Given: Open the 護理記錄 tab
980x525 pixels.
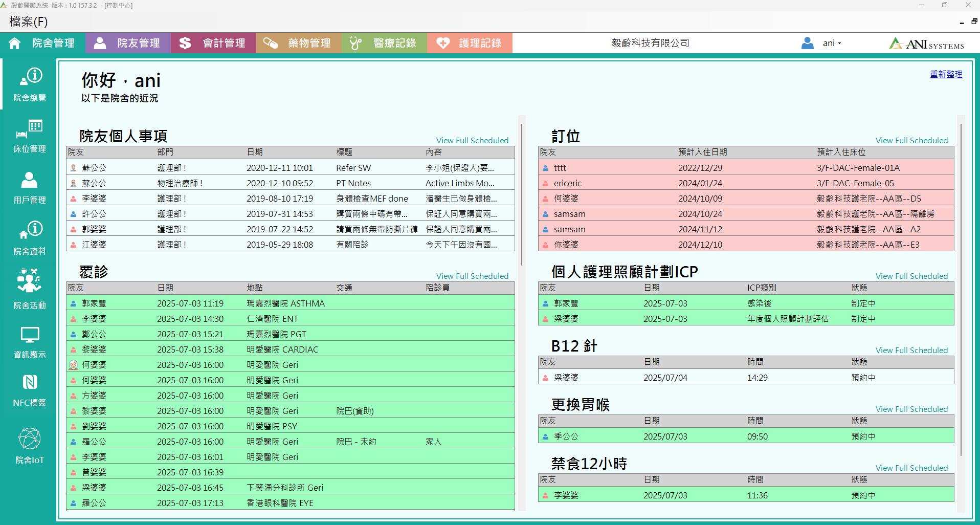Looking at the screenshot, I should point(470,43).
